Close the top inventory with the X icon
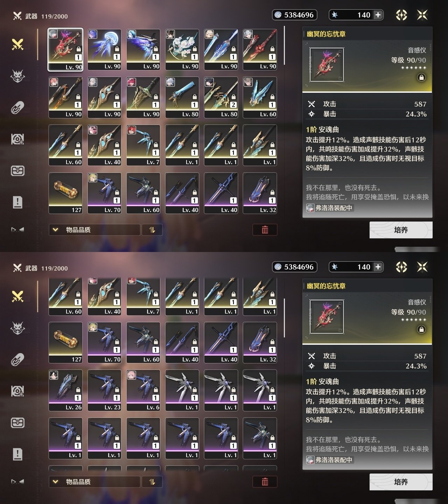 422,15
